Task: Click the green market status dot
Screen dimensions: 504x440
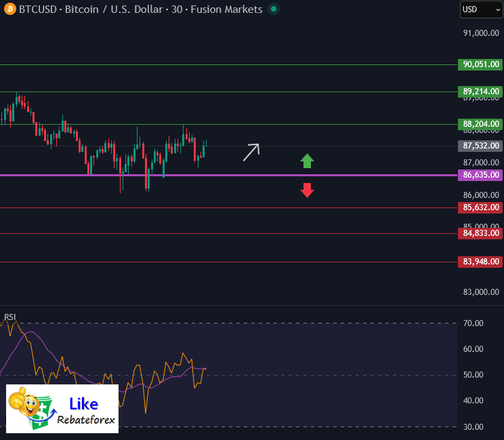Action: [x=274, y=9]
